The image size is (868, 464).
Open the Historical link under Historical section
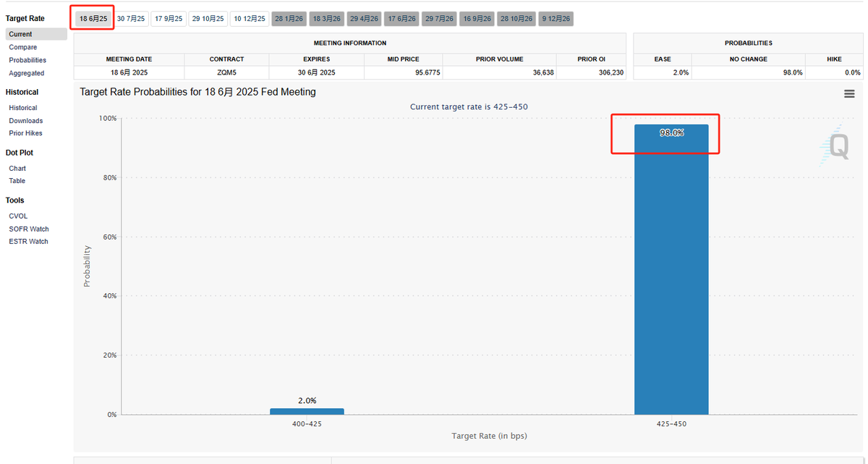(23, 108)
